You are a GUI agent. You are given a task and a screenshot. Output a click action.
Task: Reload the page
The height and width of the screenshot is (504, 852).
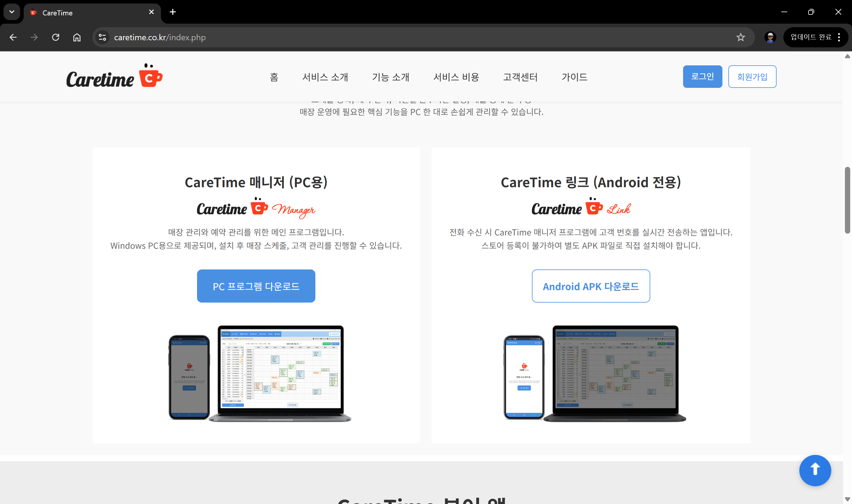pyautogui.click(x=56, y=37)
